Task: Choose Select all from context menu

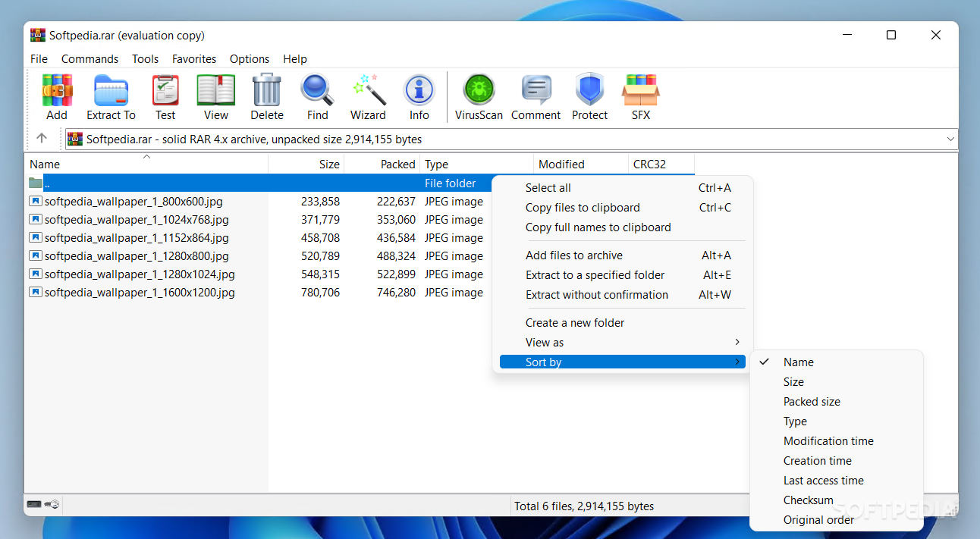Action: pos(623,187)
